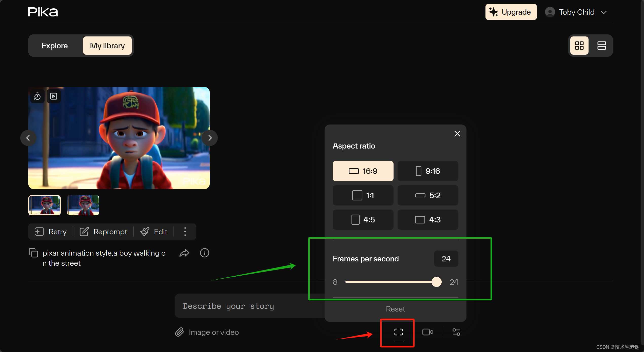Image resolution: width=644 pixels, height=352 pixels.
Task: Go to the next video with right arrow
Action: [210, 138]
